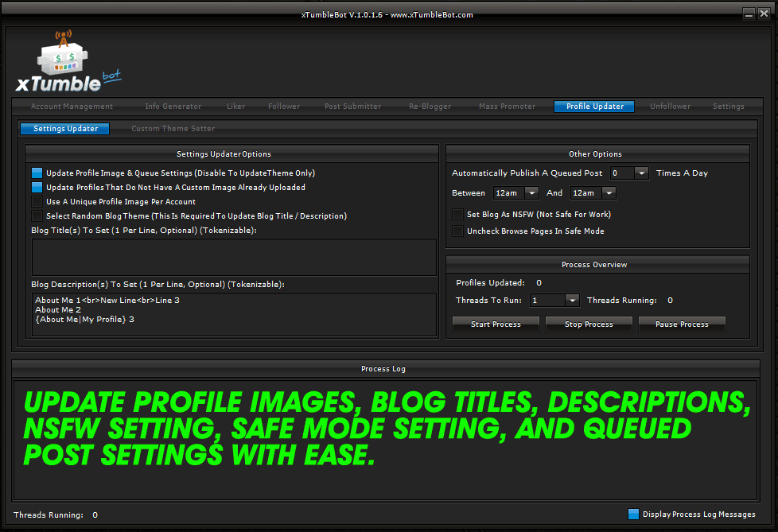
Task: Close the xTumbleBot window
Action: pyautogui.click(x=764, y=14)
